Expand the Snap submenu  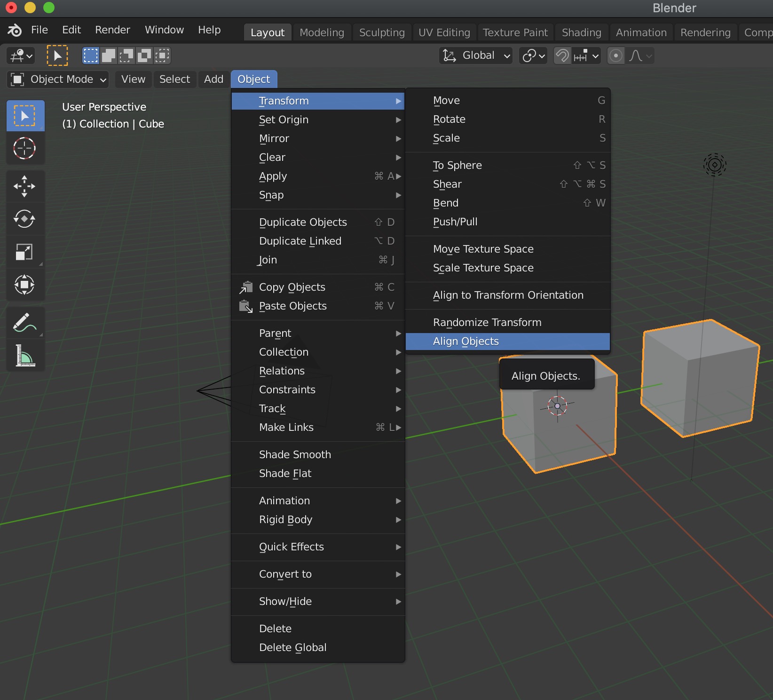point(318,195)
